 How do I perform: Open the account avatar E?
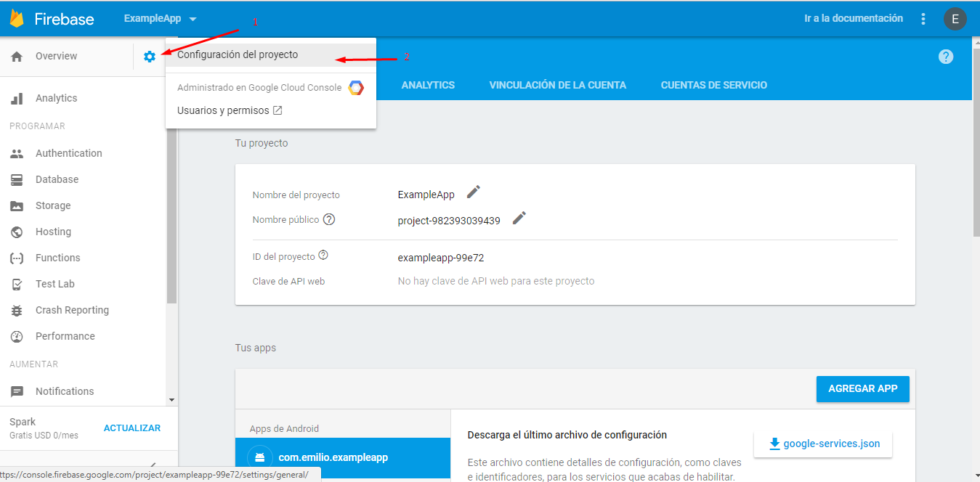tap(955, 19)
